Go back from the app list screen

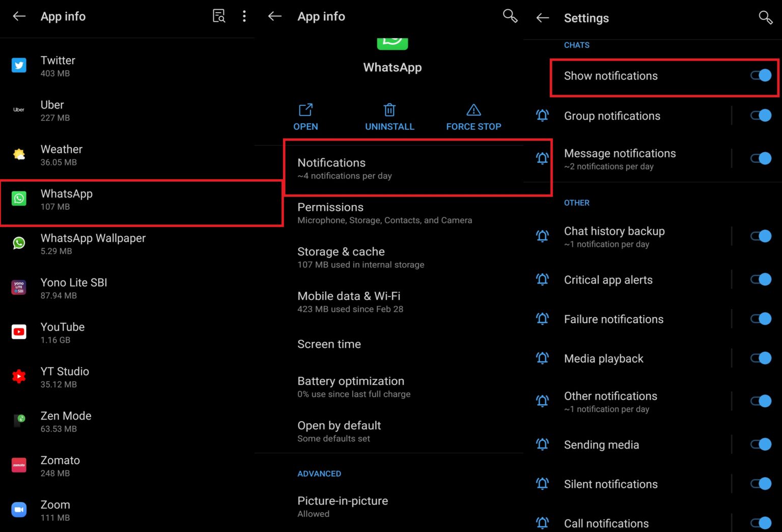click(x=19, y=16)
